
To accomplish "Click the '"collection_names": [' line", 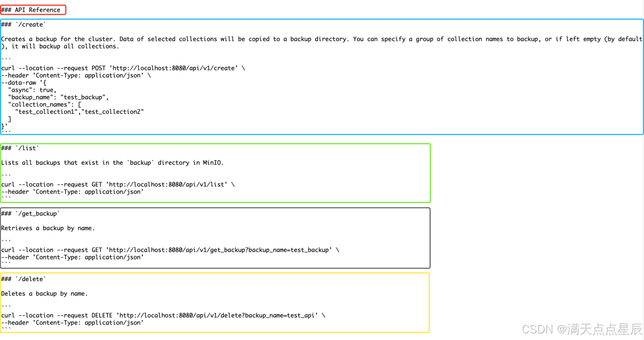I will (x=44, y=105).
